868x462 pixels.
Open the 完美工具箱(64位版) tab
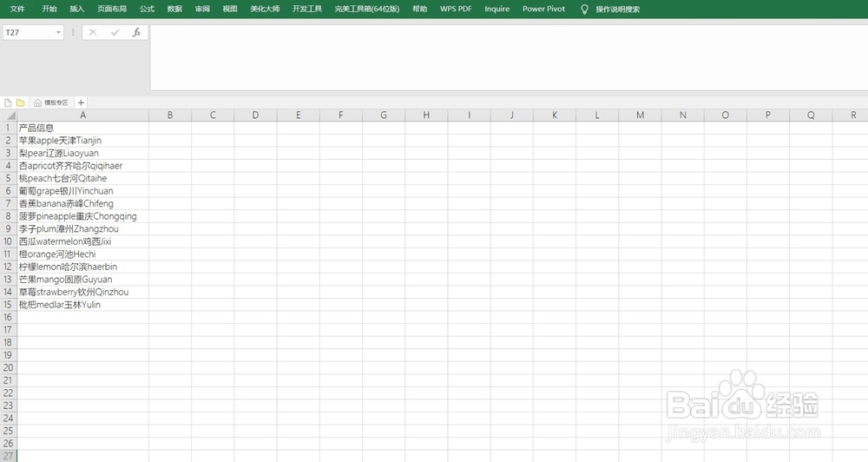[x=367, y=9]
